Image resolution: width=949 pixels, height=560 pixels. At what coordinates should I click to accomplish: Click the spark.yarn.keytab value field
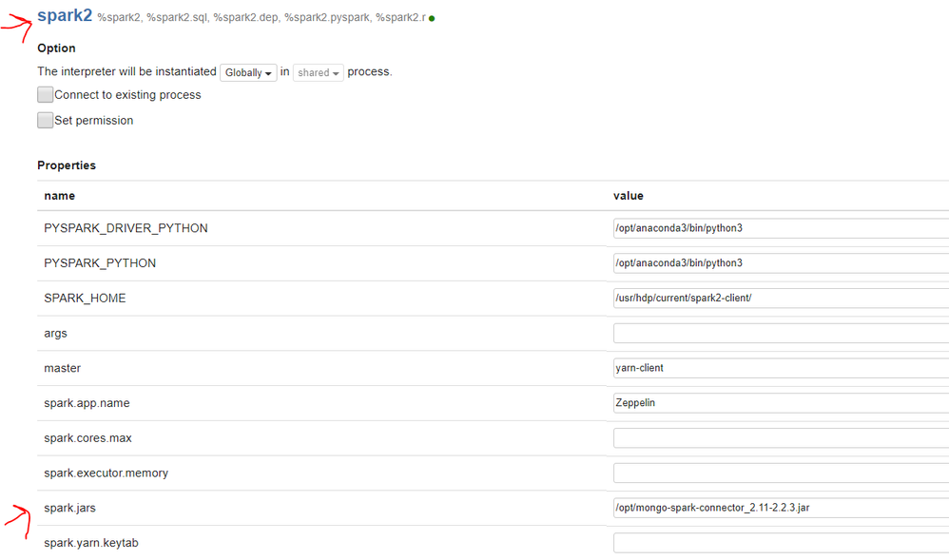coord(780,543)
